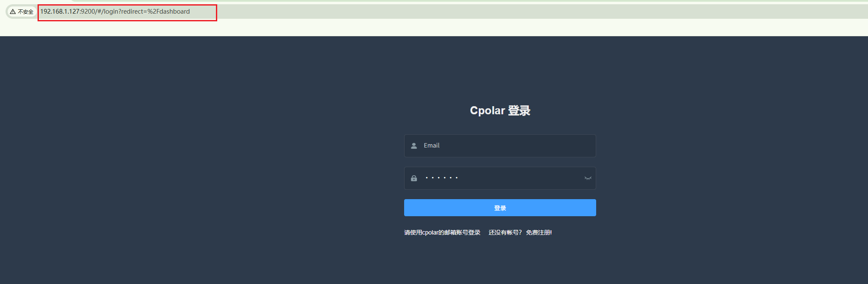Select the browser address bar URL

(115, 12)
